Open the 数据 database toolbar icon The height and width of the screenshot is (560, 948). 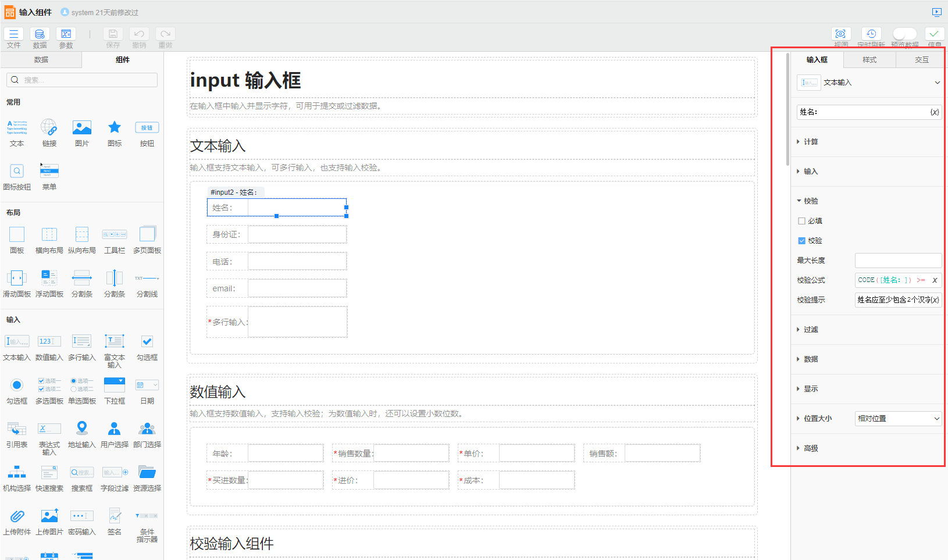40,34
